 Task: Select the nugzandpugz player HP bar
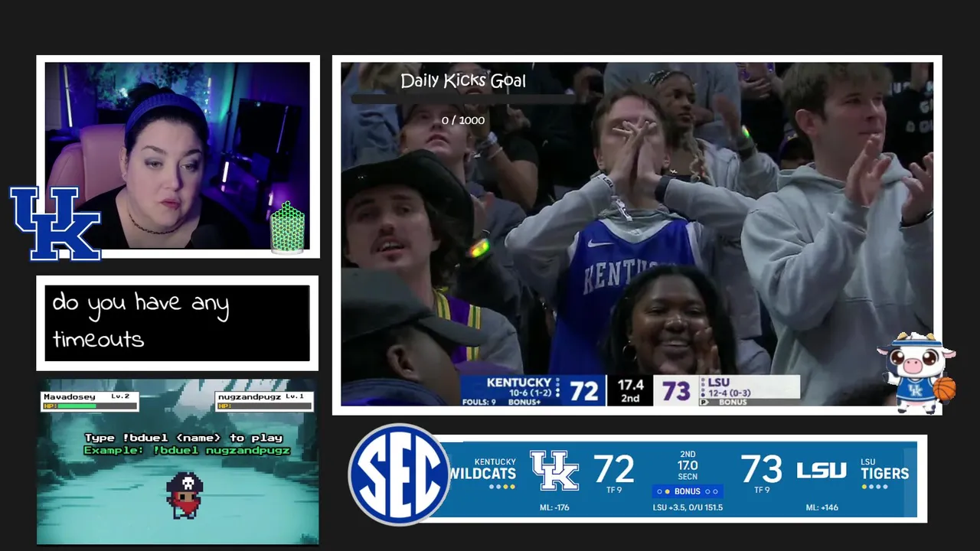[x=263, y=406]
